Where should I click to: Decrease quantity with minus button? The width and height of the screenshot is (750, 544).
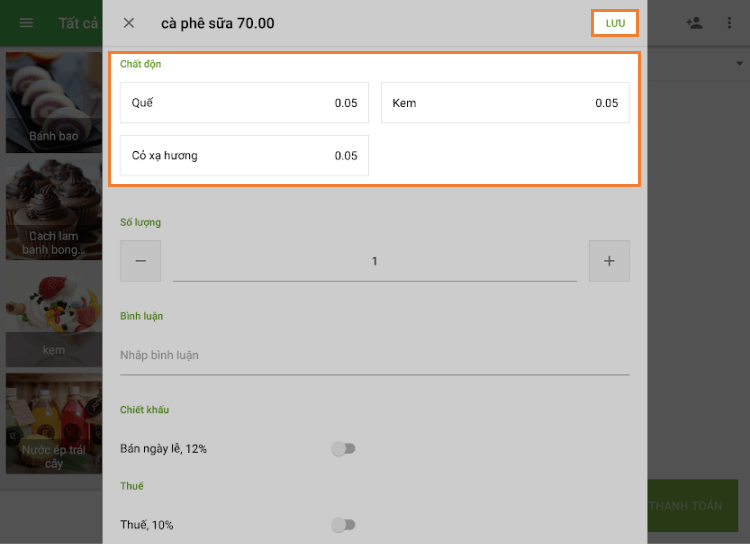click(140, 261)
